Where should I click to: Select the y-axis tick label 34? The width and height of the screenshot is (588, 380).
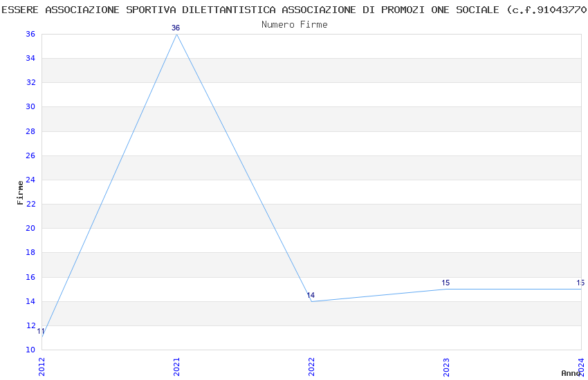tap(30, 58)
